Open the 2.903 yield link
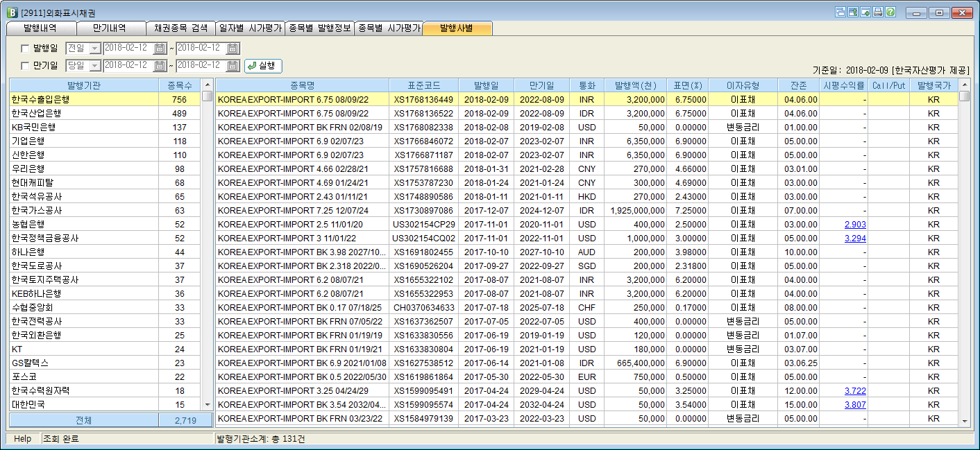Image resolution: width=980 pixels, height=450 pixels. [855, 225]
